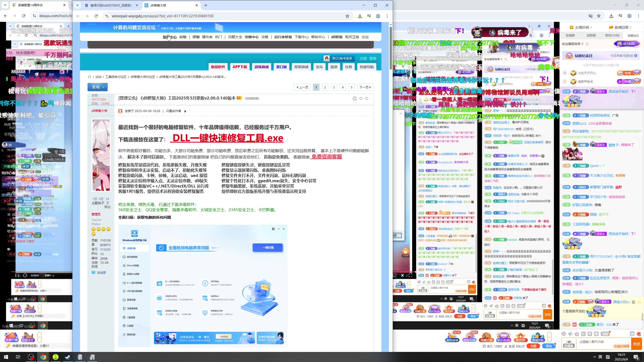Click the DLL一键快速修复工具.exe download link

coord(226,138)
